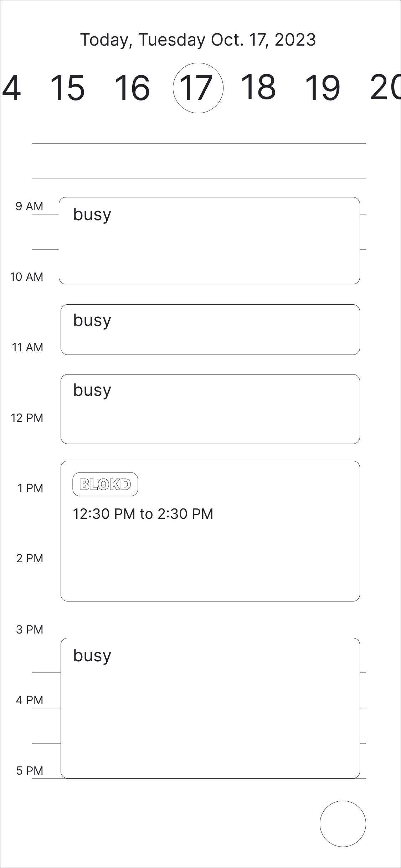Select Oct 19 from the date row

tap(324, 88)
